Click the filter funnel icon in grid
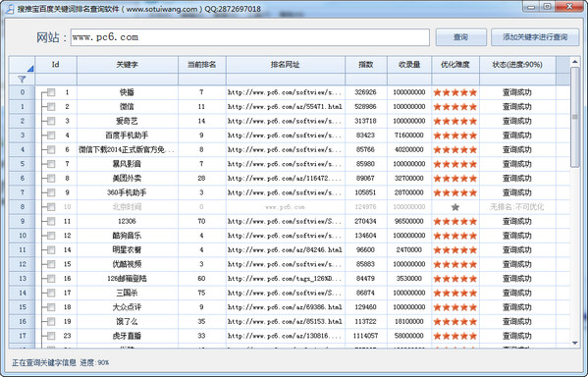This screenshot has height=377, width=588. [22, 80]
